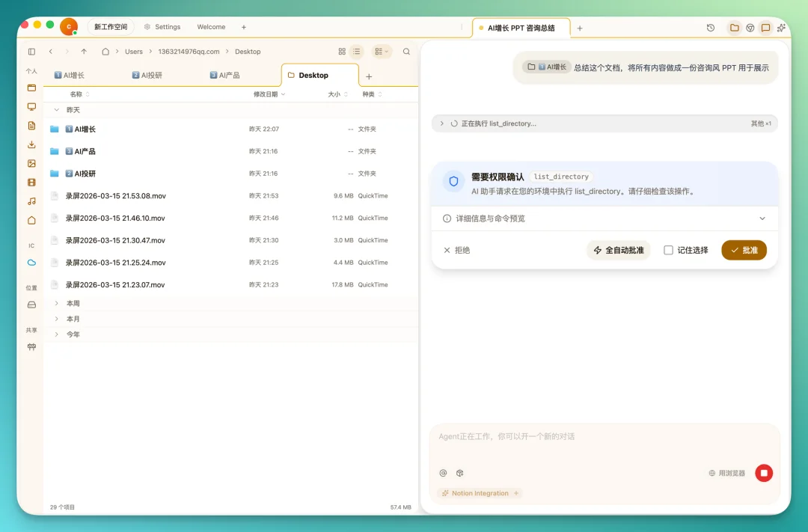
Task: Open the feedback chat bubble icon
Action: coord(765,27)
